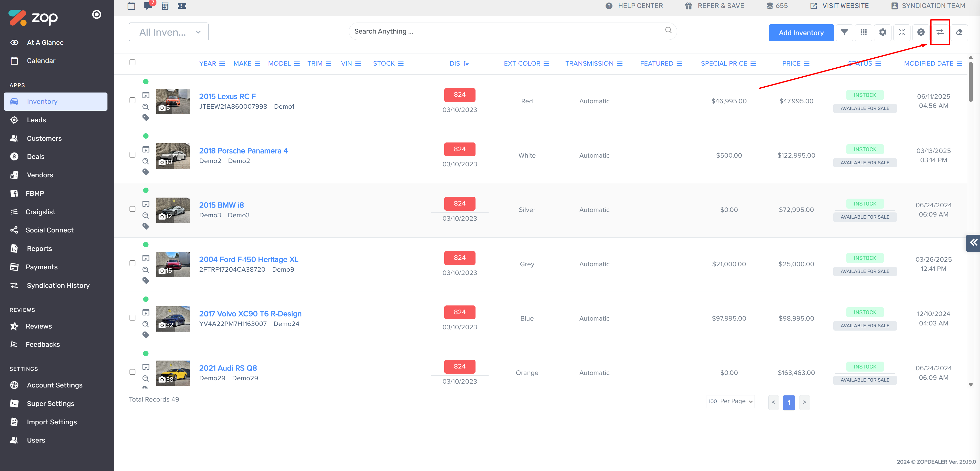Click the syndication arrows icon in toolbar
Screen dimensions: 980x471
940,32
